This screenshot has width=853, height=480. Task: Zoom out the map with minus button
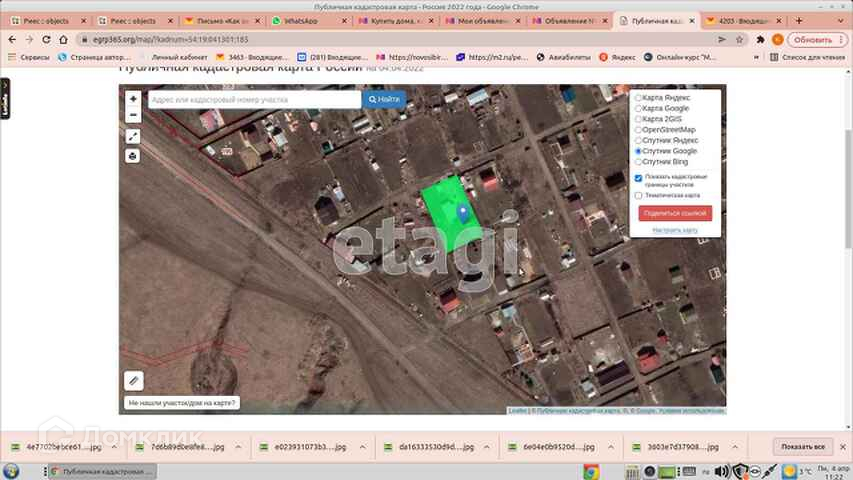tap(133, 115)
